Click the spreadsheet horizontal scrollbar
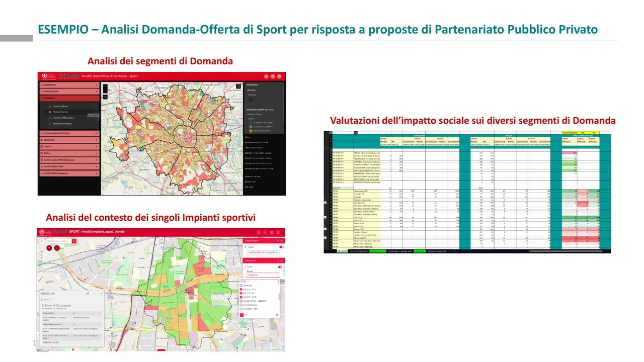644x362 pixels. [566, 251]
